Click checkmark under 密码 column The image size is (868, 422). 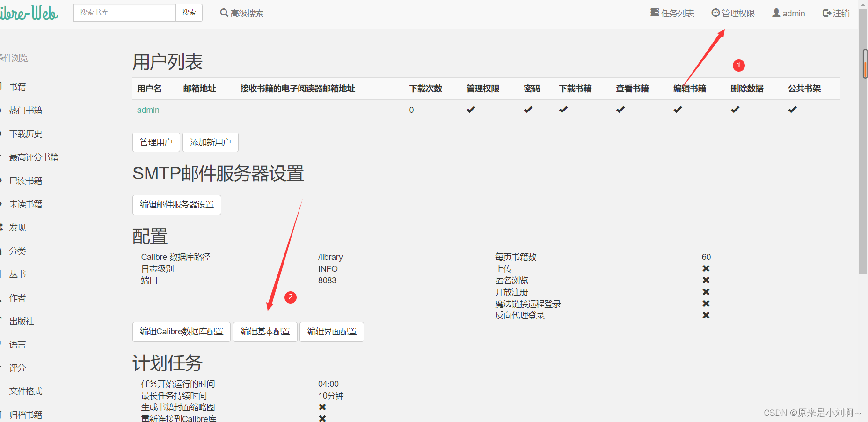(x=528, y=110)
